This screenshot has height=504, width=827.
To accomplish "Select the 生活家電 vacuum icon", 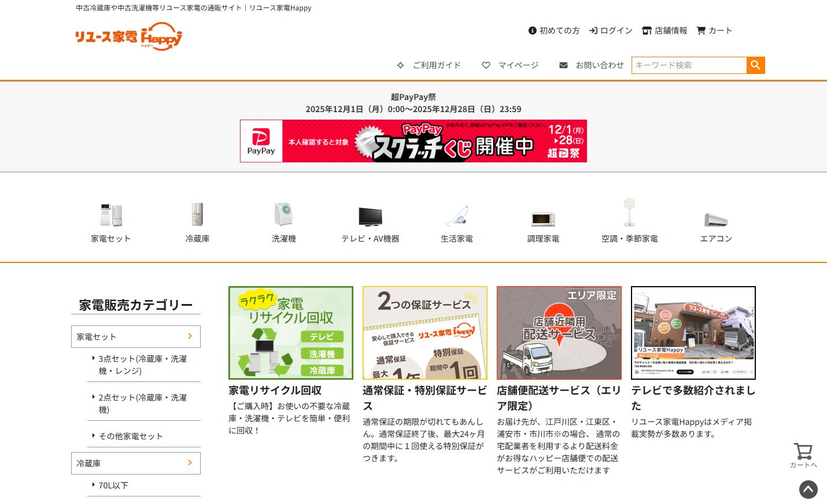I will pos(456,217).
